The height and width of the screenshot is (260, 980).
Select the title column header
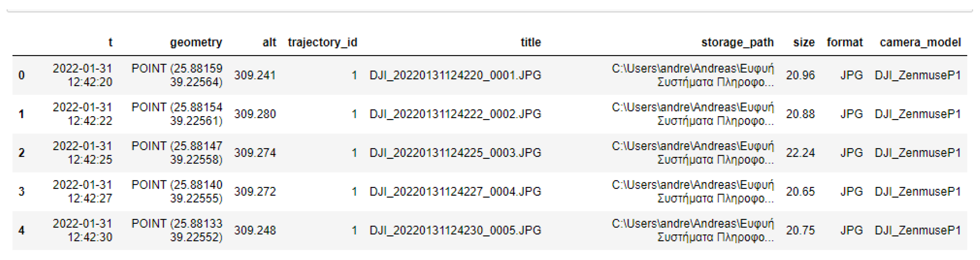click(x=530, y=42)
